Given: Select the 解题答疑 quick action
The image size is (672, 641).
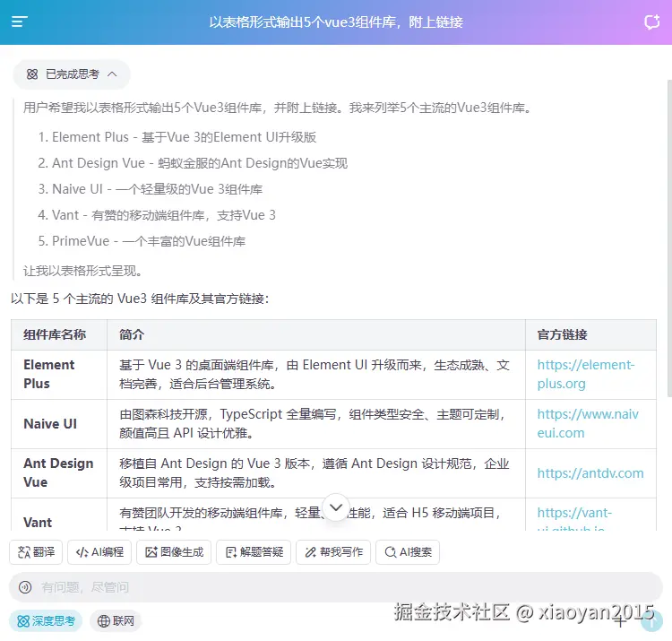Looking at the screenshot, I should tap(254, 552).
